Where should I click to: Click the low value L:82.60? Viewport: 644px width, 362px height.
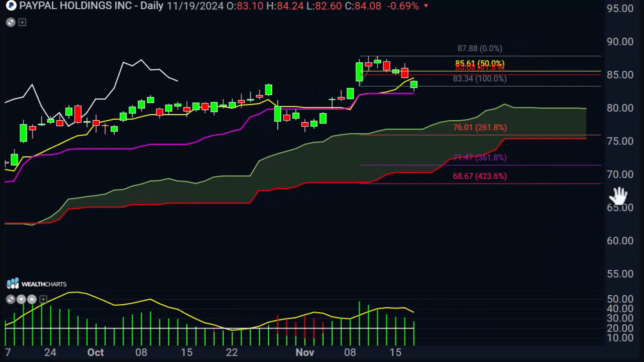coord(324,6)
